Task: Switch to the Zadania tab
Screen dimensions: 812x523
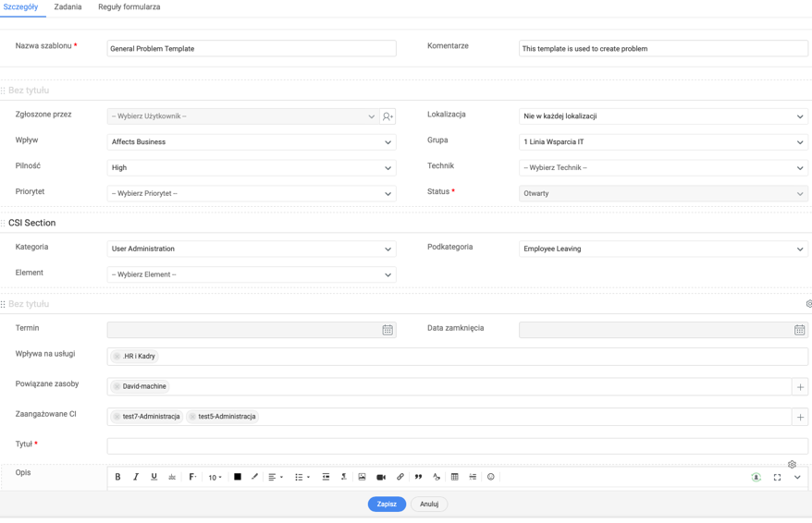Action: click(68, 7)
